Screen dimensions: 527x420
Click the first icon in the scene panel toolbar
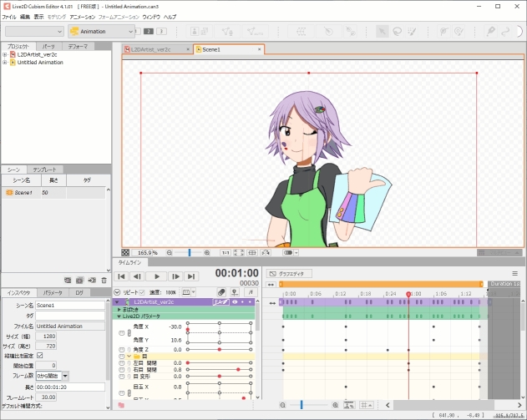click(x=68, y=281)
